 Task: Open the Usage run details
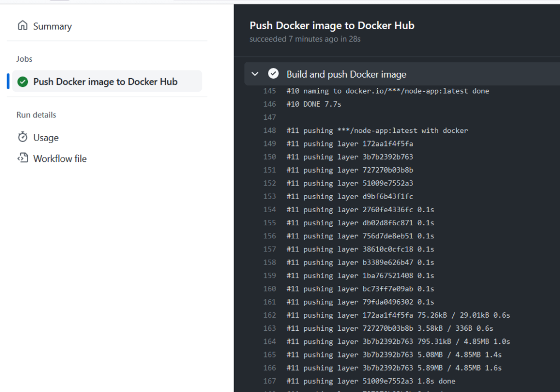(x=46, y=138)
